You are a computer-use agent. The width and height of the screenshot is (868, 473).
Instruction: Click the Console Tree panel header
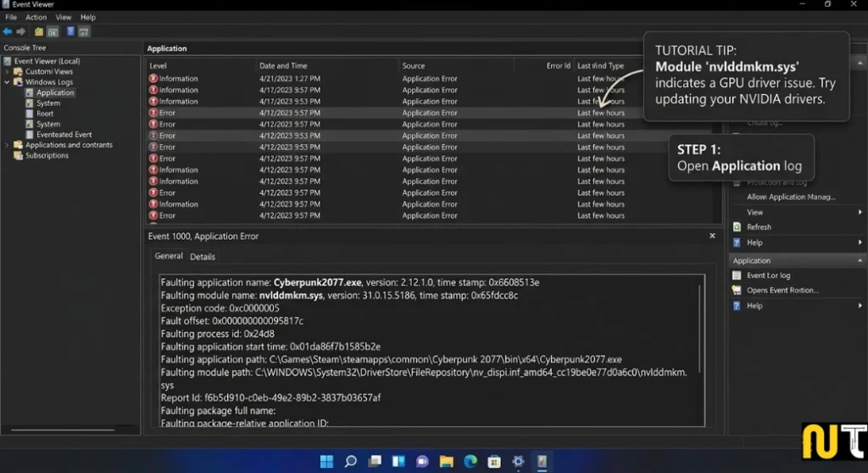[x=25, y=47]
